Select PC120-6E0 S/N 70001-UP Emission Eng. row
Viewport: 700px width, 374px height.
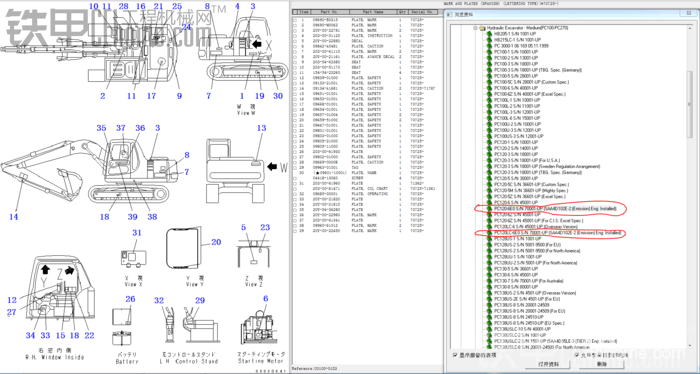pyautogui.click(x=555, y=208)
